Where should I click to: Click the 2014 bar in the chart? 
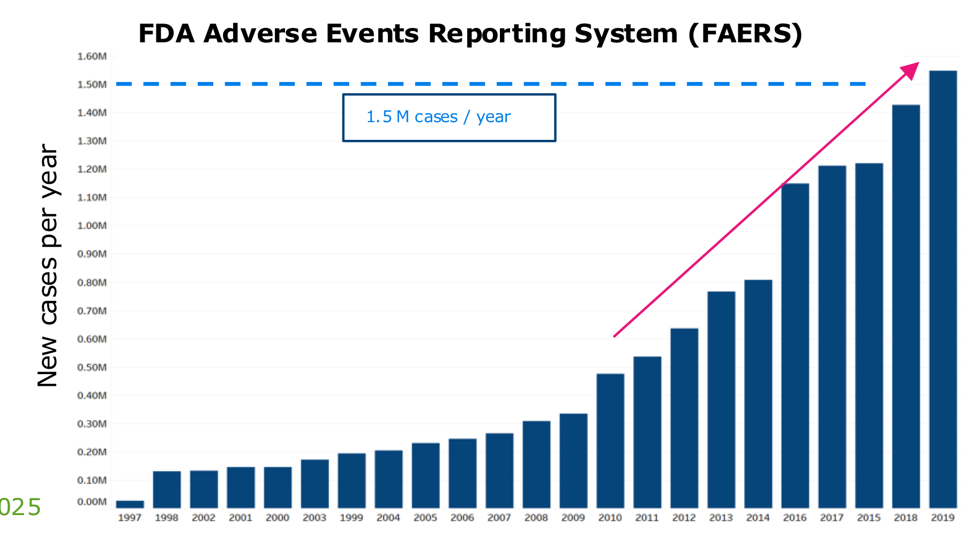coord(758,394)
